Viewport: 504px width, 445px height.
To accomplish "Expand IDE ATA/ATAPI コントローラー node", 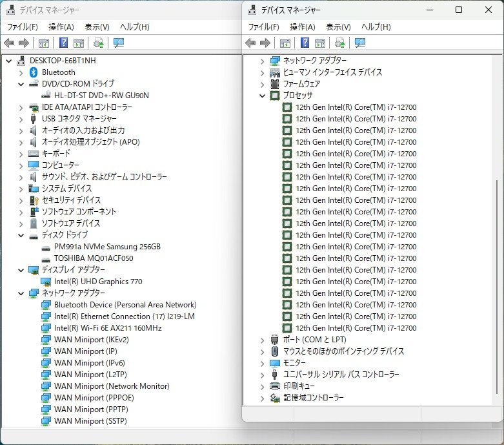I will click(21, 107).
